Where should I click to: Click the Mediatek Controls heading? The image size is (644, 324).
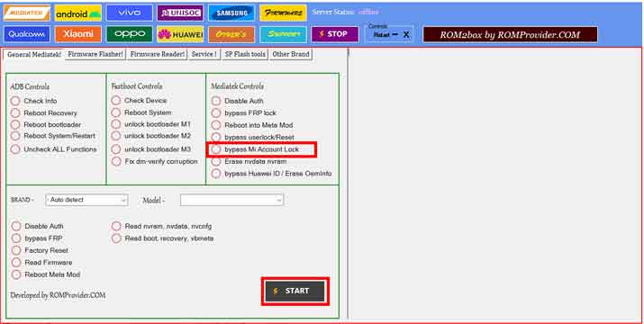[238, 86]
